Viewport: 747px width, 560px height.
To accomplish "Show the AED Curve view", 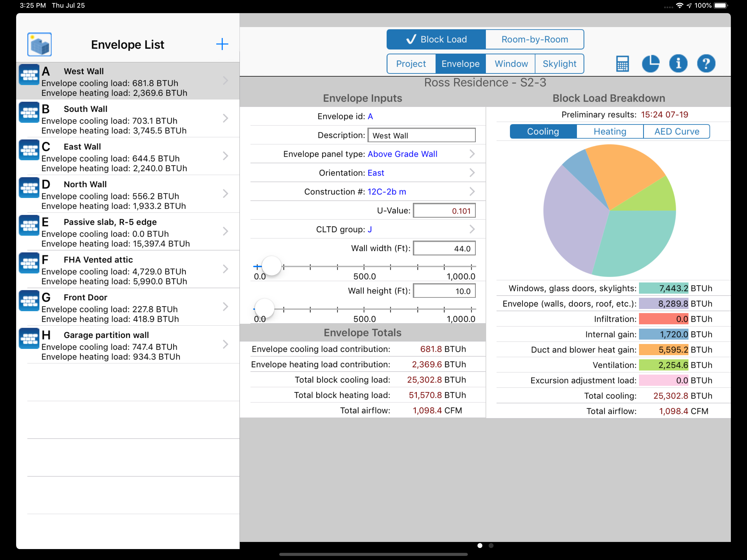I will pos(676,132).
